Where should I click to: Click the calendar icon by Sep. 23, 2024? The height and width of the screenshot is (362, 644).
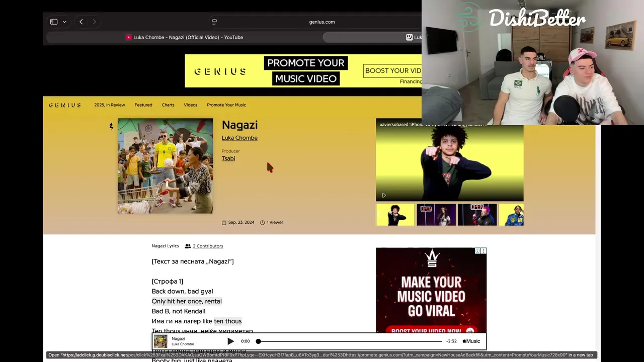[x=224, y=222]
